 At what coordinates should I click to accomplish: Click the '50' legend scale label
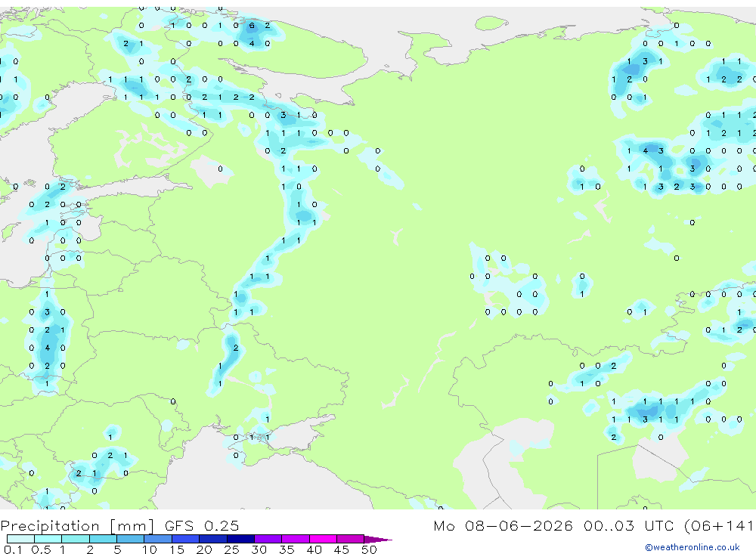(369, 549)
